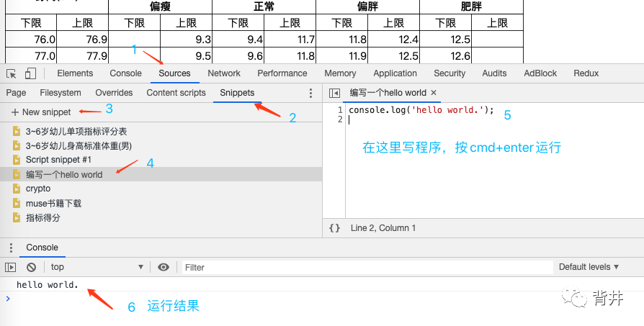Viewport: 644px width, 326px height.
Task: Click table cell 77.9
Action: [83, 55]
